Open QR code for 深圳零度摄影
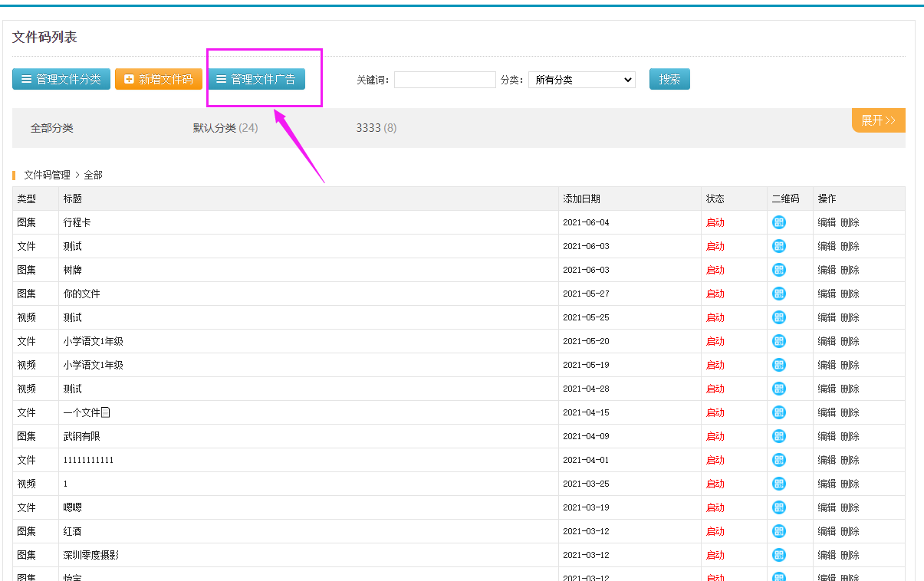The height and width of the screenshot is (581, 924). pyautogui.click(x=779, y=555)
